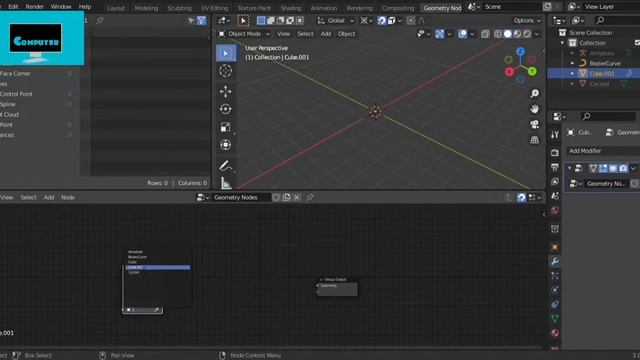Choose the Rotate tool
This screenshot has width=640, height=360.
pos(226,109)
